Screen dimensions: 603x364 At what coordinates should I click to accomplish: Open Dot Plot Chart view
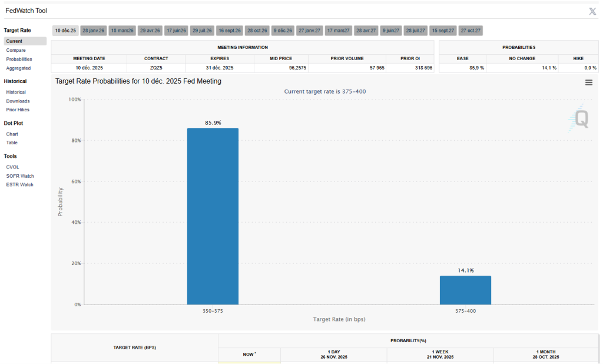(x=12, y=134)
